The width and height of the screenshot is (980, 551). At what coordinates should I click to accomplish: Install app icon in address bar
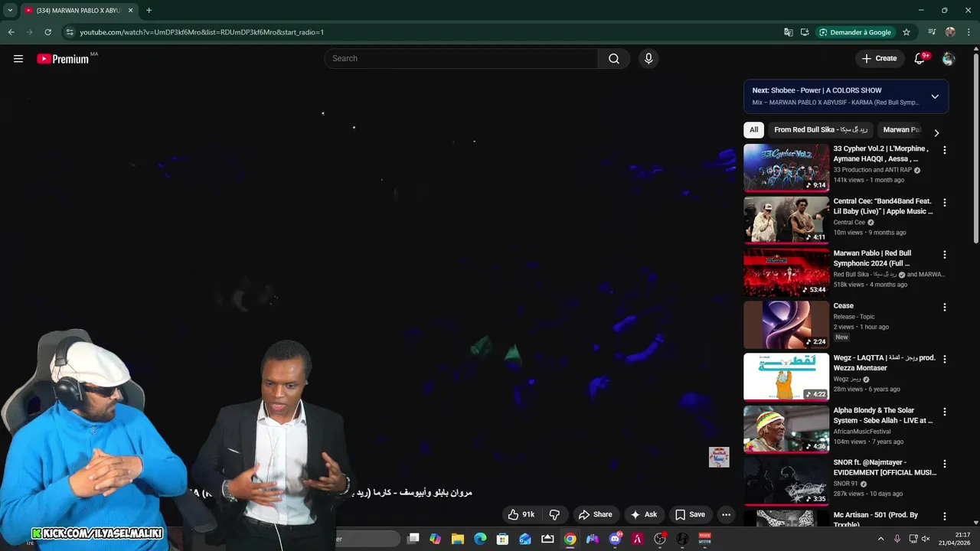coord(805,32)
